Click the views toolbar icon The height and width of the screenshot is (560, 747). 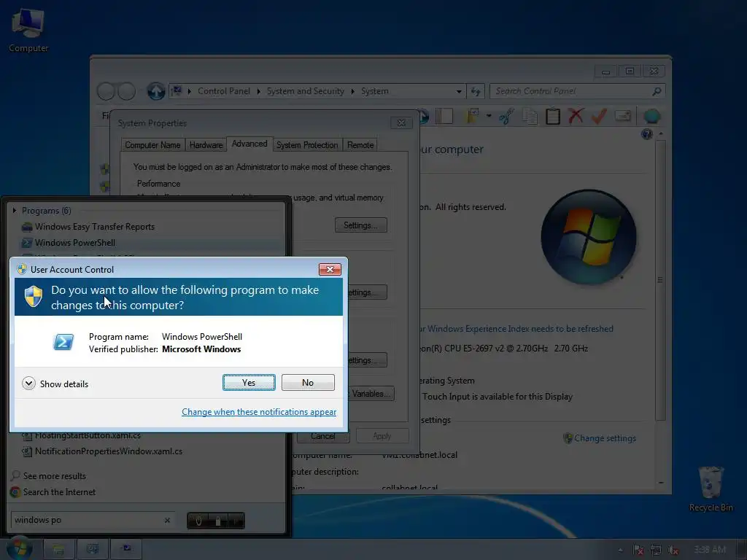[473, 116]
